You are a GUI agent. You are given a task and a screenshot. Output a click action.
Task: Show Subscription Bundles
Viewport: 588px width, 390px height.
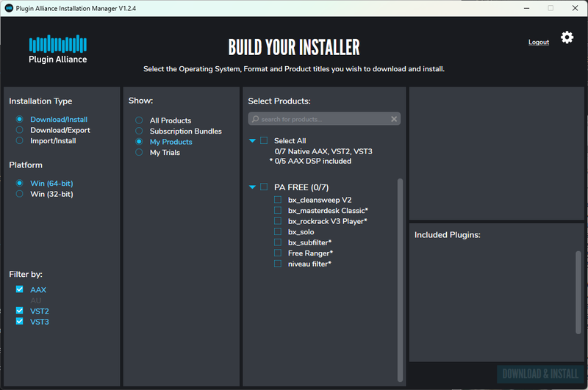[139, 131]
